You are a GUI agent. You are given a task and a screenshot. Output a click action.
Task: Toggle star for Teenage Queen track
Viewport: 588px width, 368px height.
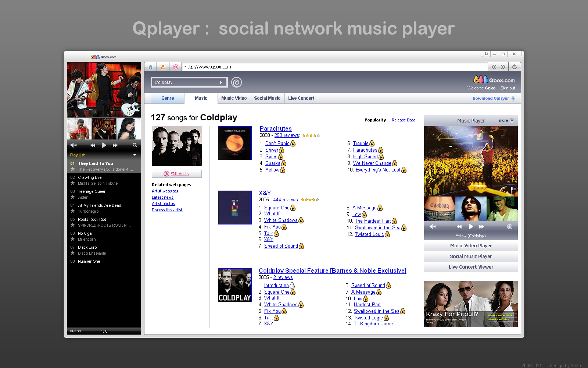72,197
